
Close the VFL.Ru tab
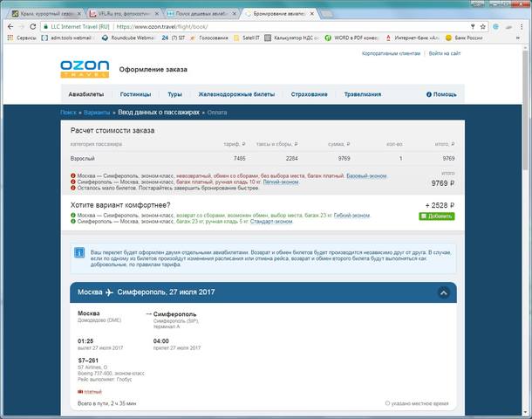click(157, 14)
